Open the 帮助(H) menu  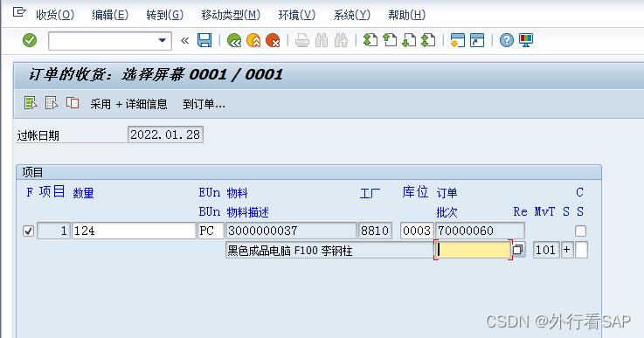click(406, 15)
